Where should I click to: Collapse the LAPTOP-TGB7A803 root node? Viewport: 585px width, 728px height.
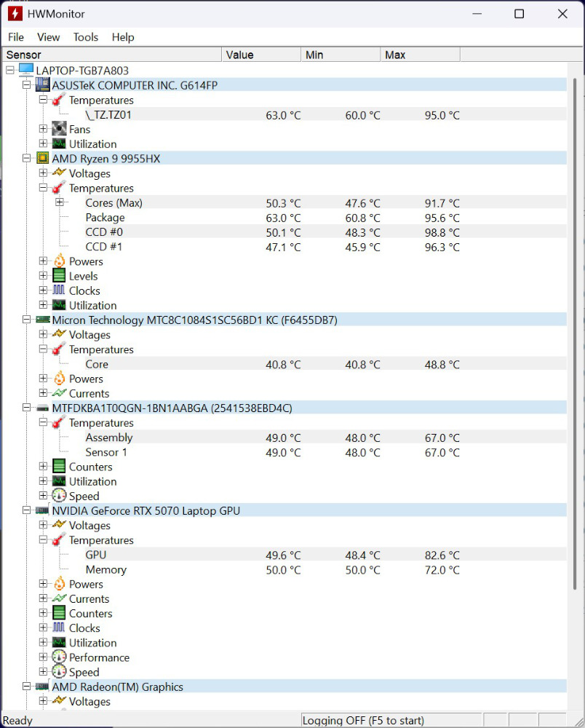[x=10, y=71]
